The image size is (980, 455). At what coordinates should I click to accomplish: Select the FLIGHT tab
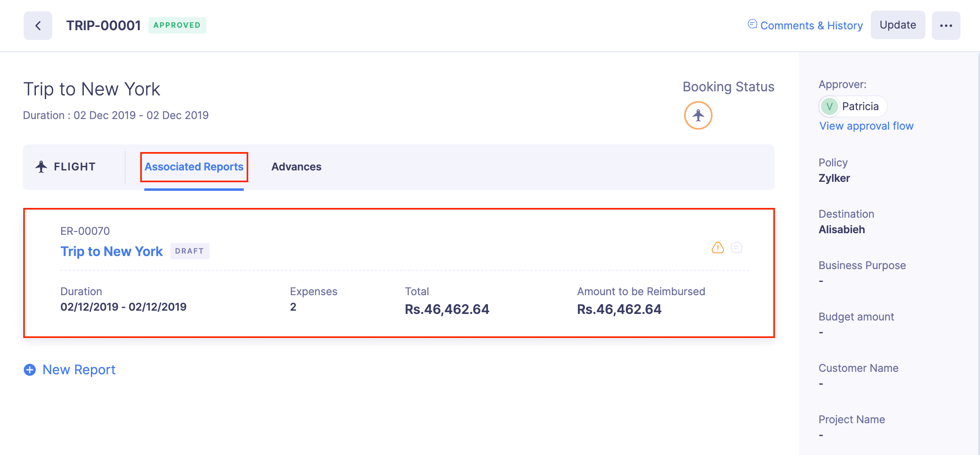coord(65,166)
